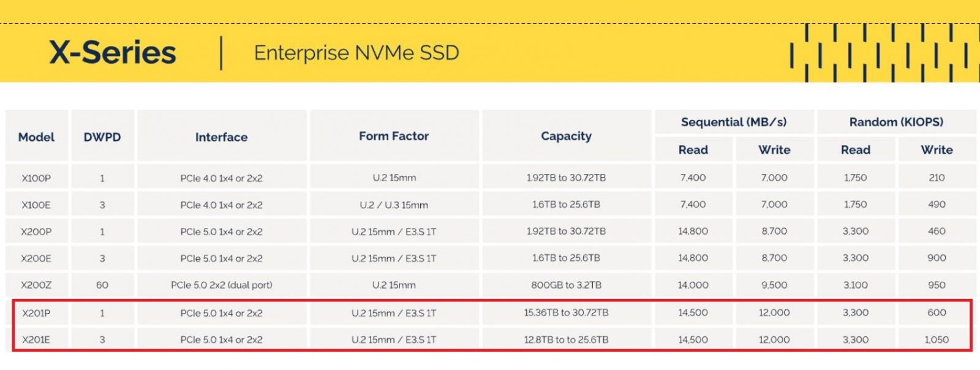The image size is (980, 370).
Task: Click the Enterprise NVMe SSD subtitle
Action: tap(356, 53)
